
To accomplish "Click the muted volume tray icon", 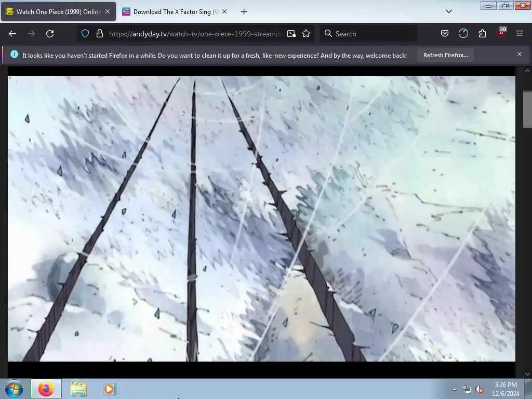I will (480, 390).
